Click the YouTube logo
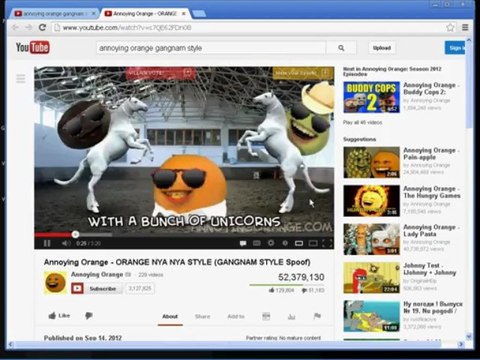 [x=33, y=47]
